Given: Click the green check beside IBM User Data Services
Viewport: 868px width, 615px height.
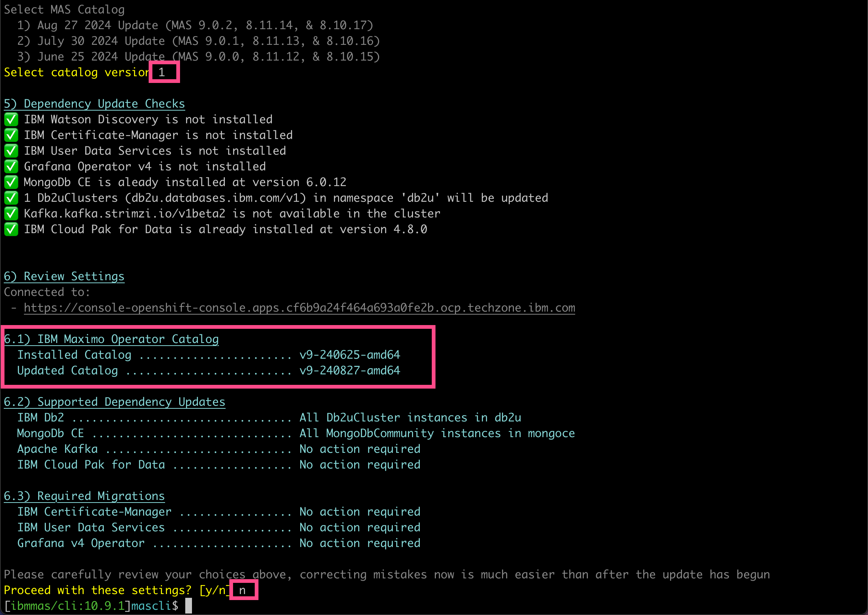Looking at the screenshot, I should pos(11,151).
